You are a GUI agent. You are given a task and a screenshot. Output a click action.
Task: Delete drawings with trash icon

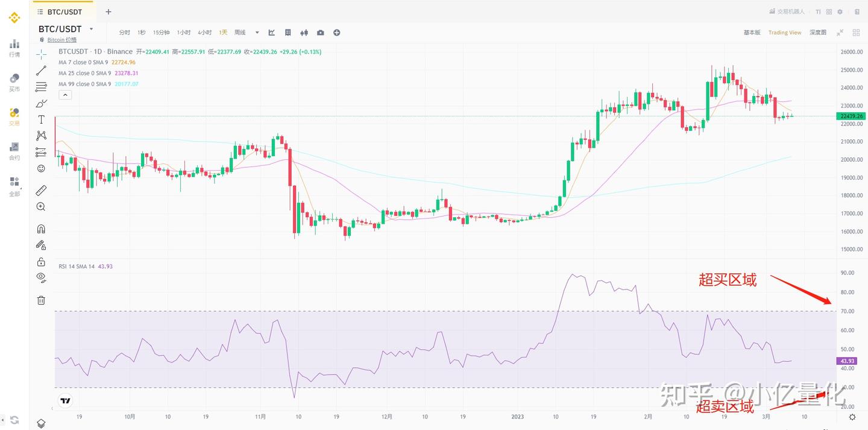pyautogui.click(x=41, y=300)
